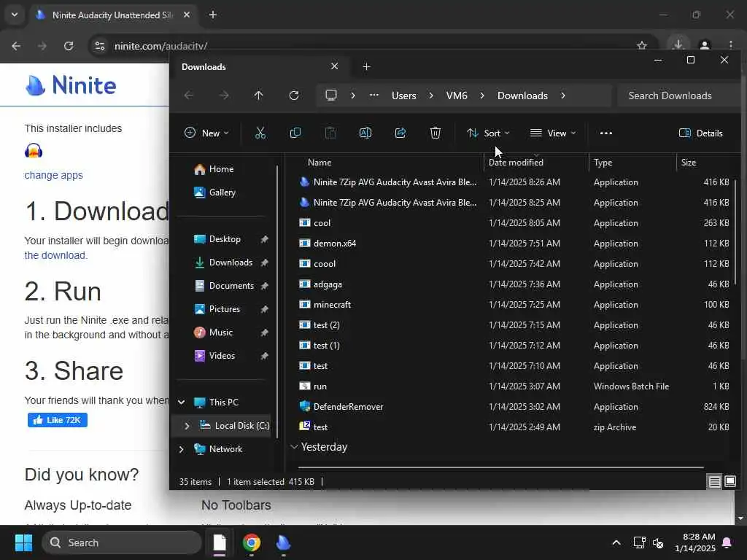The height and width of the screenshot is (560, 747).
Task: Show hidden tray icons chevron
Action: [616, 542]
